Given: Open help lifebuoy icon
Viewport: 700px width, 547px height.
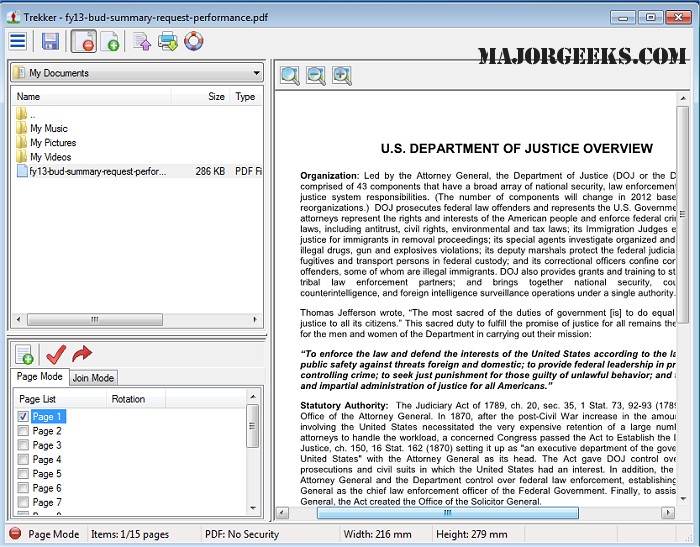Looking at the screenshot, I should pos(194,41).
